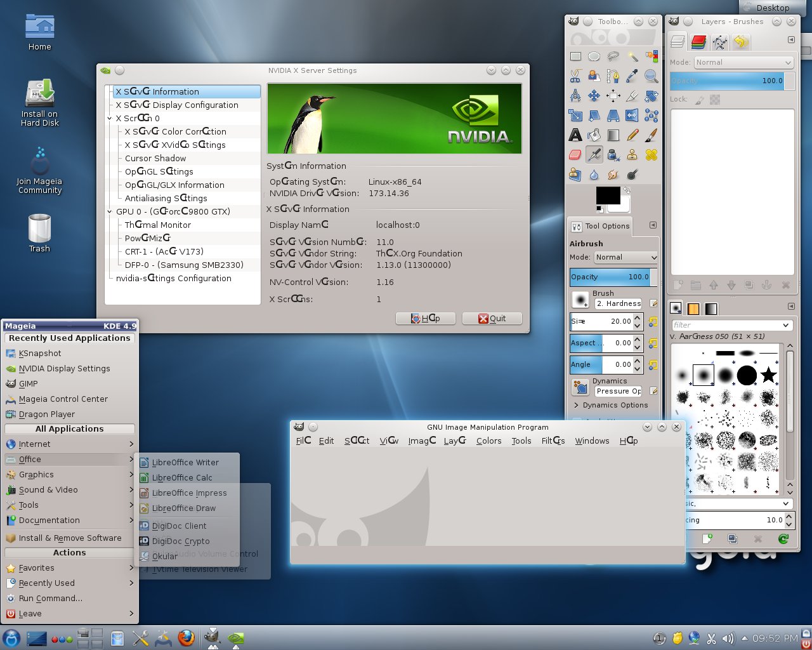The width and height of the screenshot is (812, 650).
Task: Click the Opacity slider in Tool Options
Action: (x=609, y=277)
